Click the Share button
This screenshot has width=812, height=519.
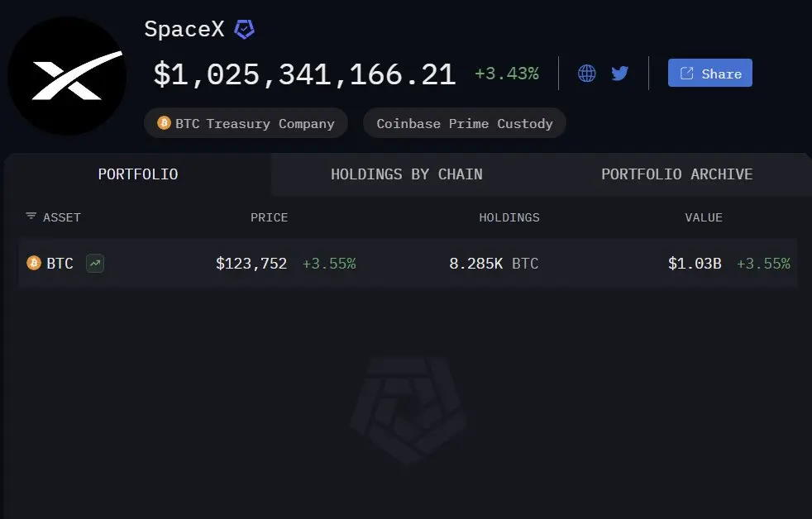tap(710, 73)
